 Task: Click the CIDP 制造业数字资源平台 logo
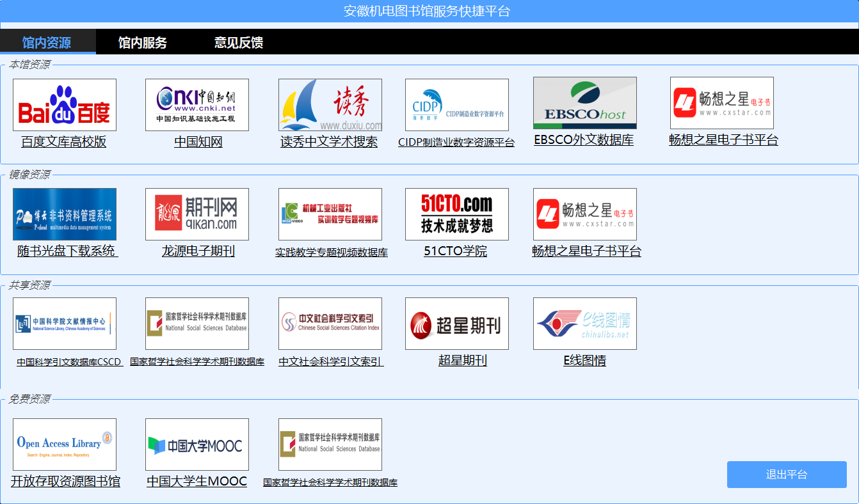tap(457, 105)
